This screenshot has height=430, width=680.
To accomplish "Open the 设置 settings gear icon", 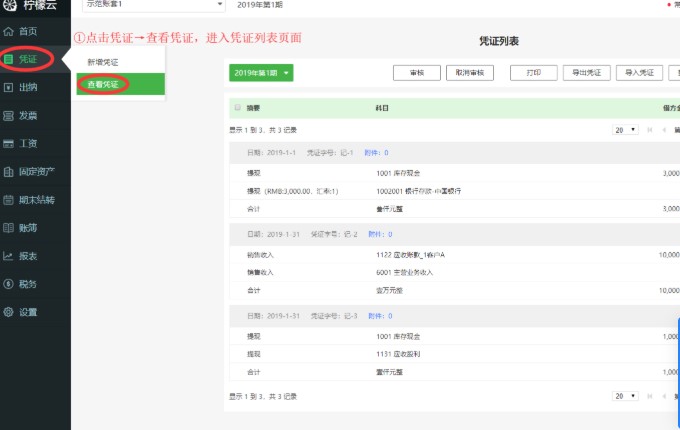I will tap(9, 312).
